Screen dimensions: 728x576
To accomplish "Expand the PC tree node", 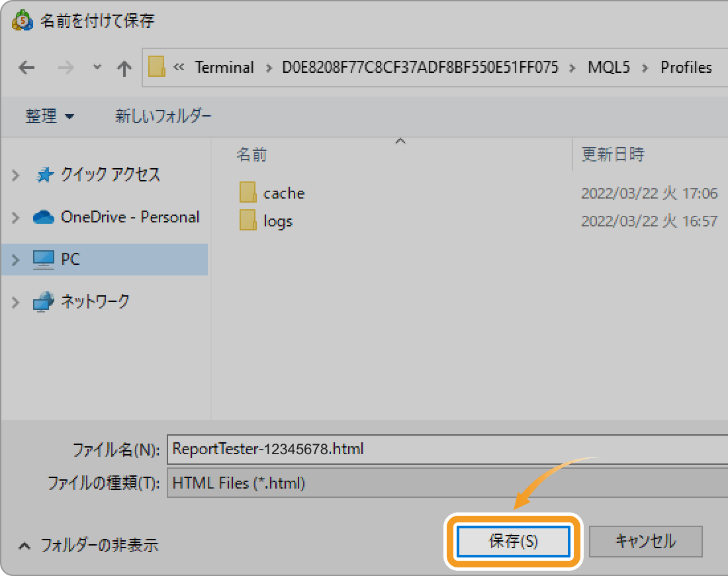I will (15, 260).
